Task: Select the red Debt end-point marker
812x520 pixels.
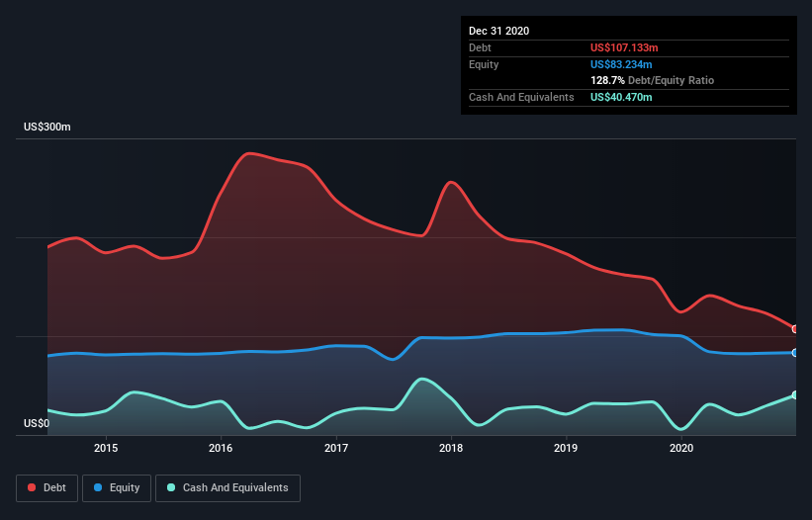Action: point(795,329)
